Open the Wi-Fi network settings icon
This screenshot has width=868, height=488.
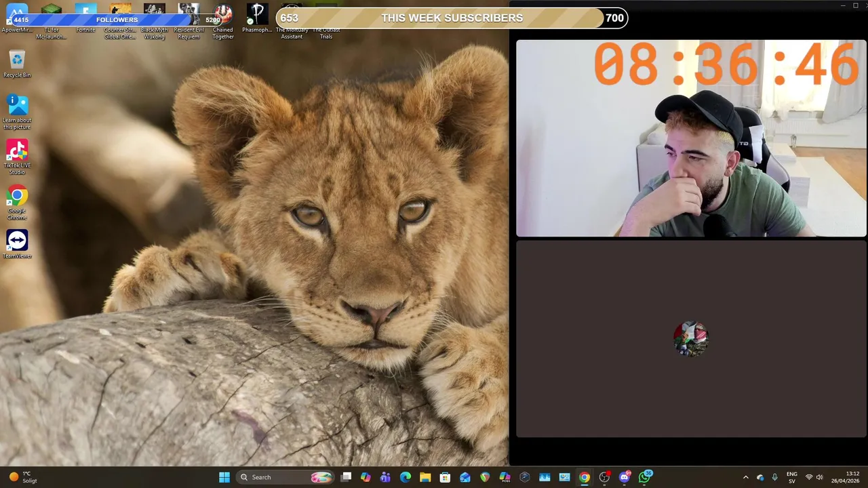808,477
